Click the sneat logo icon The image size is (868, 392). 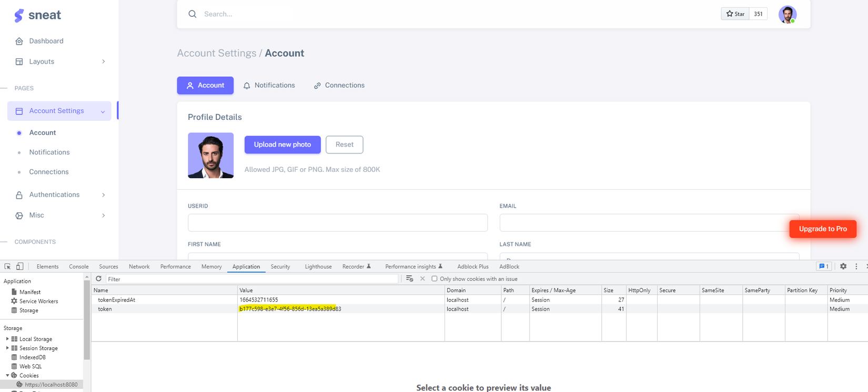coord(19,16)
